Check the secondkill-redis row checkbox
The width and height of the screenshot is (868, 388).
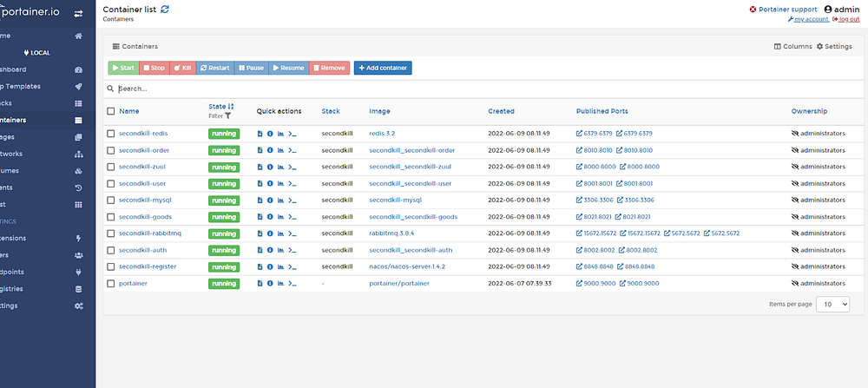pyautogui.click(x=111, y=134)
